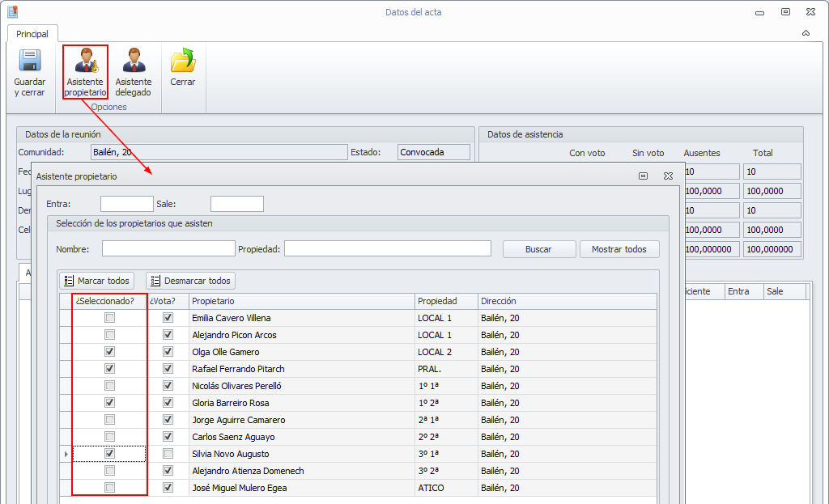Click the Entra time input field
Viewport: 829px width, 504px height.
tap(126, 204)
